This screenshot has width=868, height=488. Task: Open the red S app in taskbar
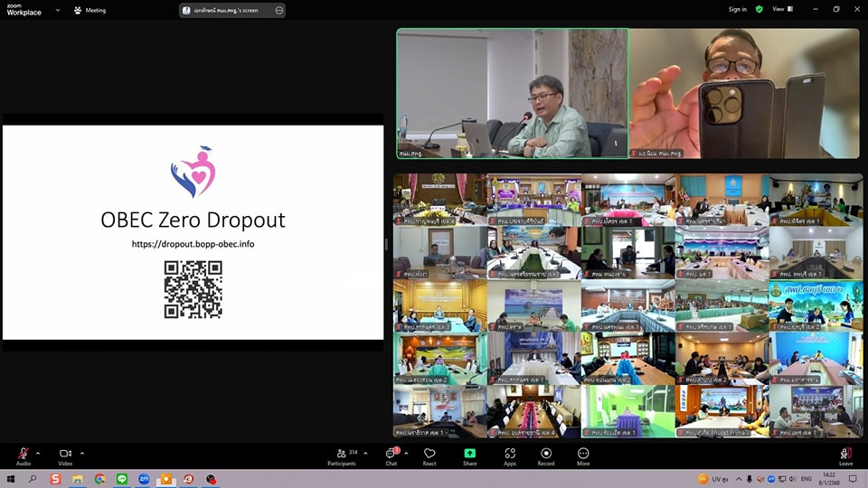55,479
